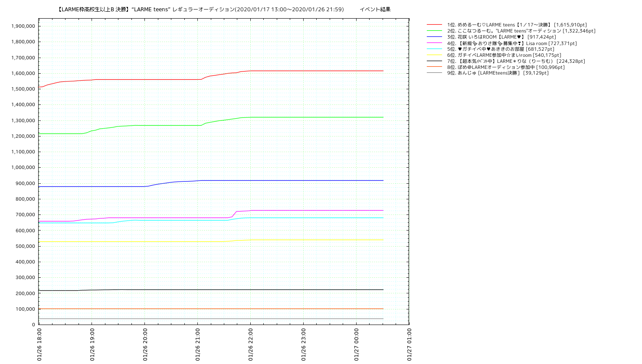Click y-axis label '100,000'
642x364 pixels.
pos(26,309)
